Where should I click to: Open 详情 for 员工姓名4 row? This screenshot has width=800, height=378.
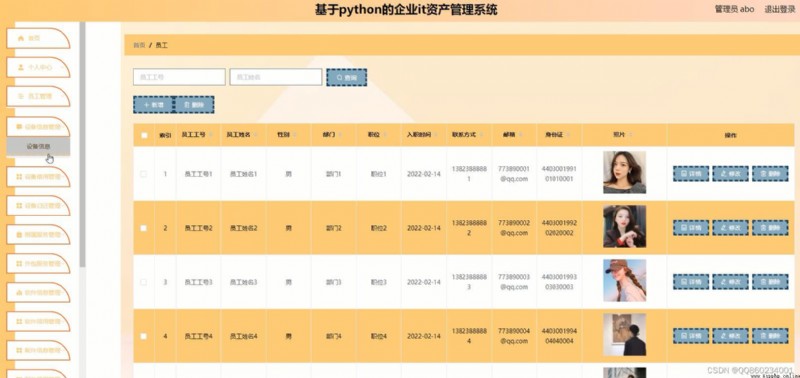click(691, 336)
